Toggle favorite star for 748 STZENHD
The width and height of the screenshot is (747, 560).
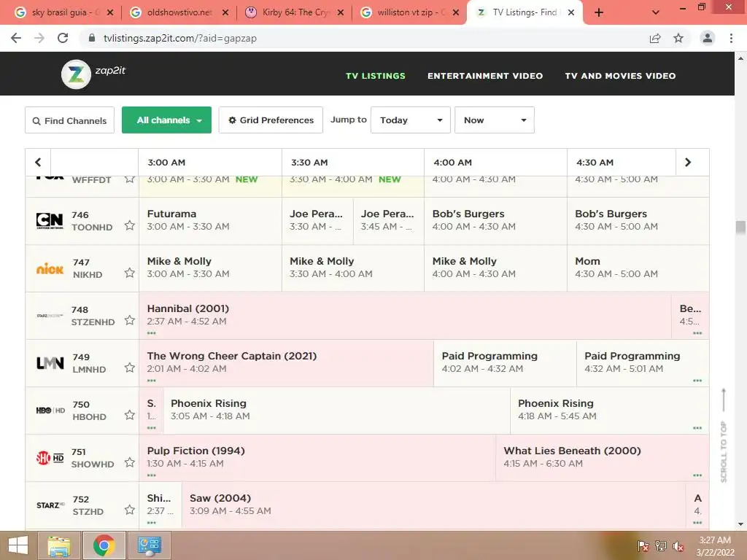coord(130,320)
